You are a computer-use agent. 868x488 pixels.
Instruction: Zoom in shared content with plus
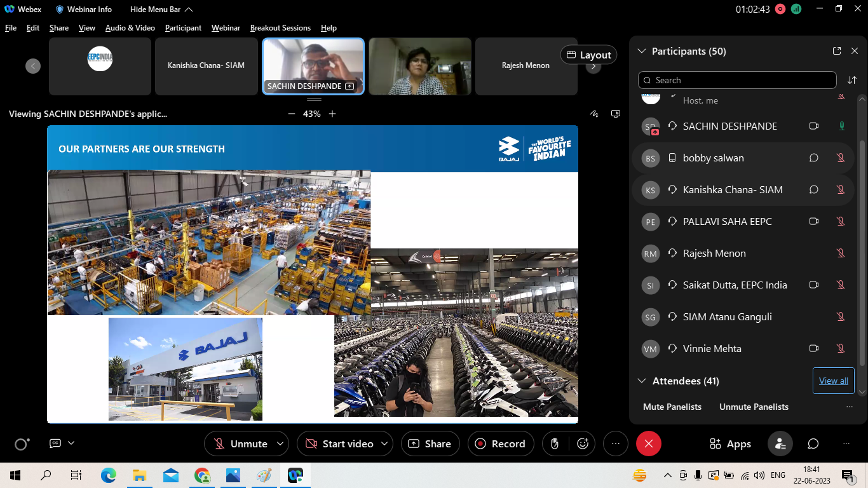pos(332,114)
